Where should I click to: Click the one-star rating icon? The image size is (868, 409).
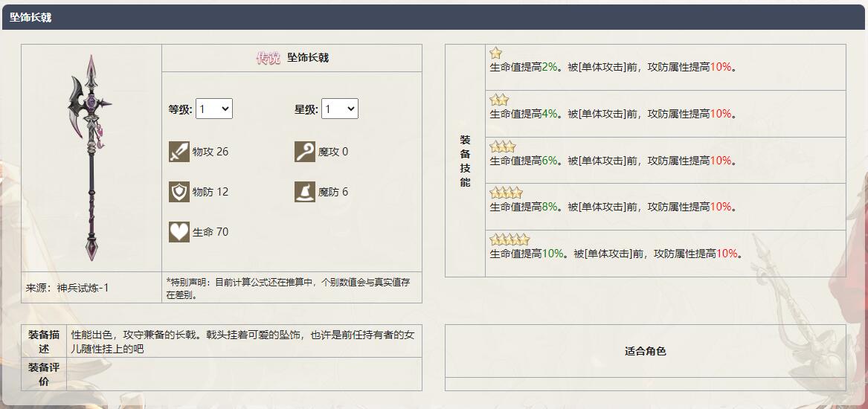click(495, 53)
